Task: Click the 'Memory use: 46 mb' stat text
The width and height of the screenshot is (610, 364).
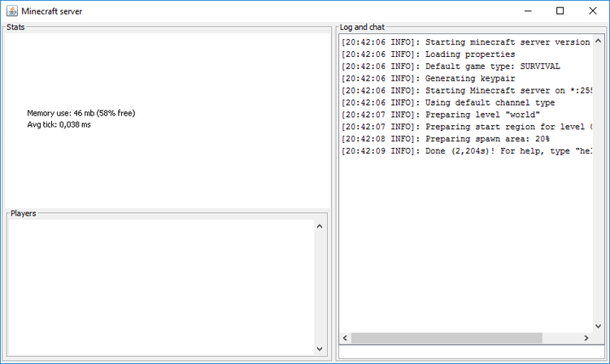Action: [81, 113]
